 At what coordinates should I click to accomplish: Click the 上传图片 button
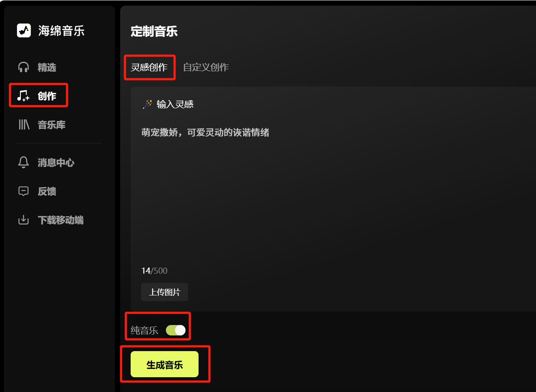tap(165, 292)
